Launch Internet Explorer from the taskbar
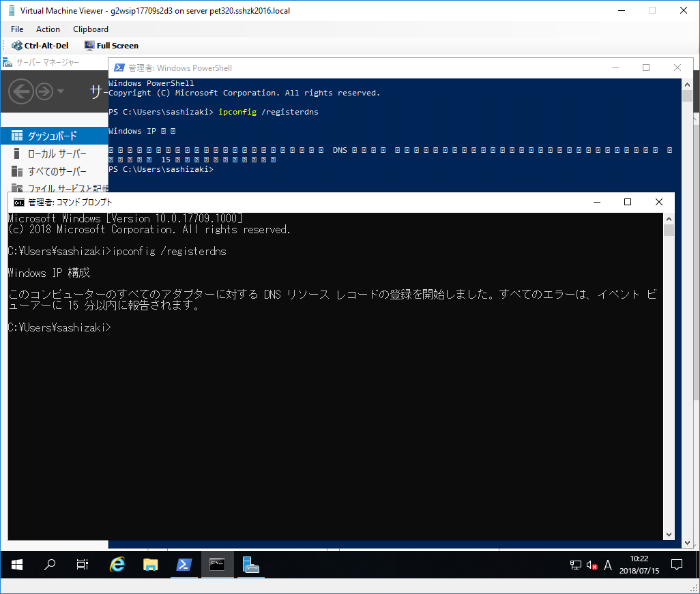Viewport: 700px width, 594px height. pos(117,565)
